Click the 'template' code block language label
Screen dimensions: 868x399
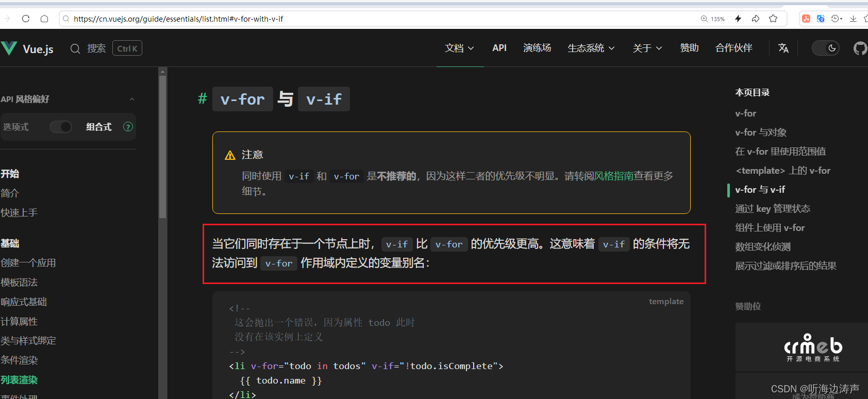pos(666,302)
